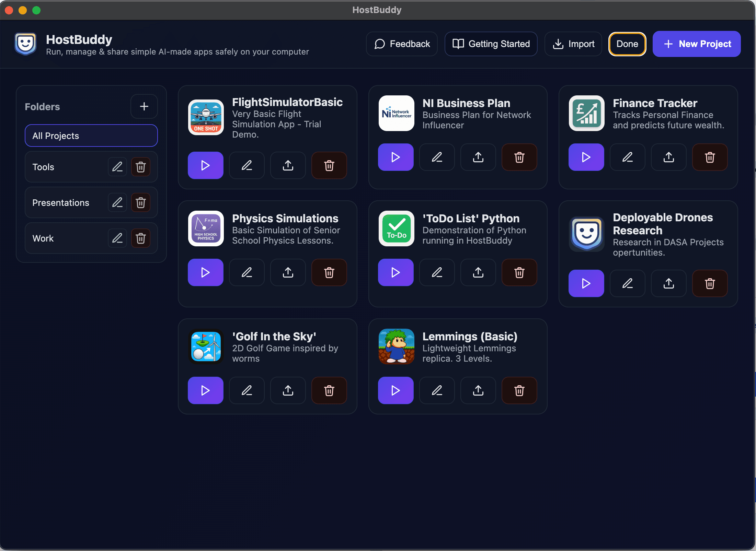Launch the 'ToDo List' Python project

click(396, 272)
